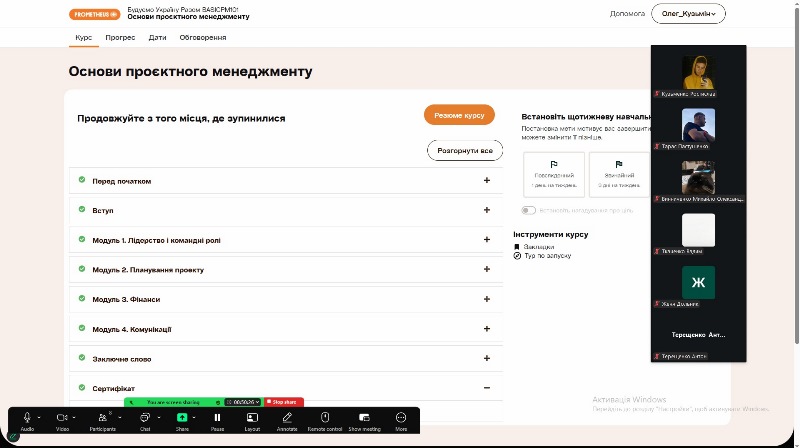The height and width of the screenshot is (448, 800).
Task: Click the Терещенко Ант... participant tile
Action: click(x=698, y=335)
